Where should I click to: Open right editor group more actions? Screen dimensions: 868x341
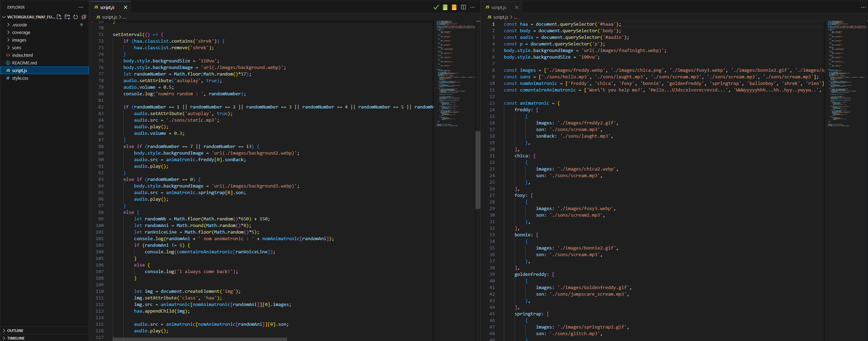[863, 7]
